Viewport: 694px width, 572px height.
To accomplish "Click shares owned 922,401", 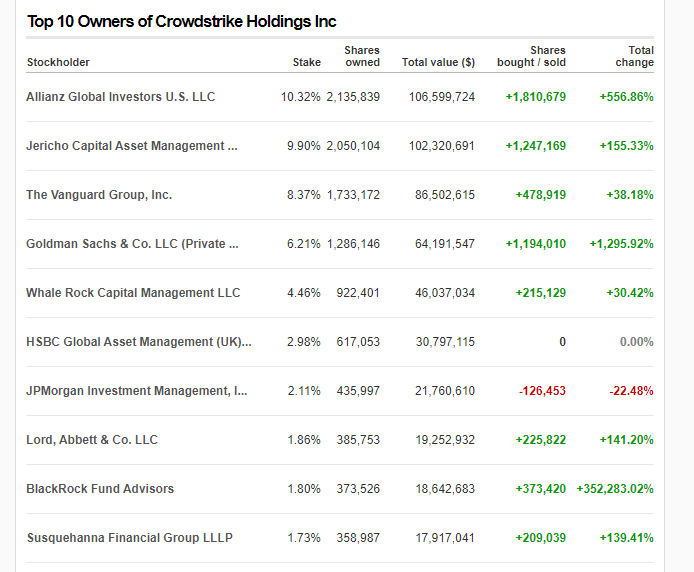I will pos(358,293).
